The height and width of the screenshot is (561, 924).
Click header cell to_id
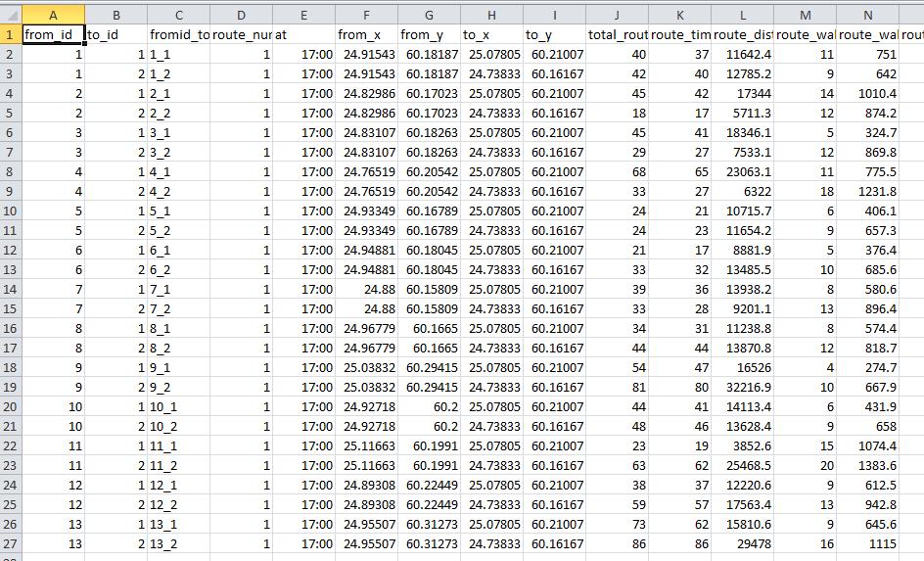coord(116,35)
